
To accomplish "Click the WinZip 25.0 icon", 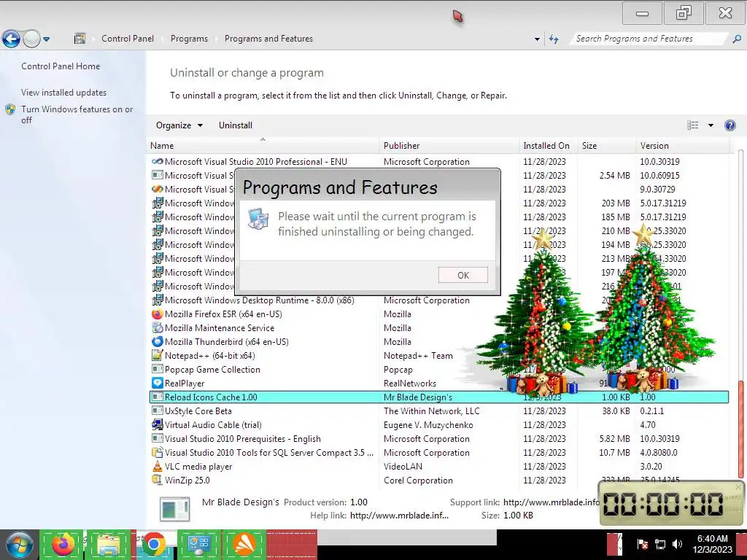I will [158, 481].
